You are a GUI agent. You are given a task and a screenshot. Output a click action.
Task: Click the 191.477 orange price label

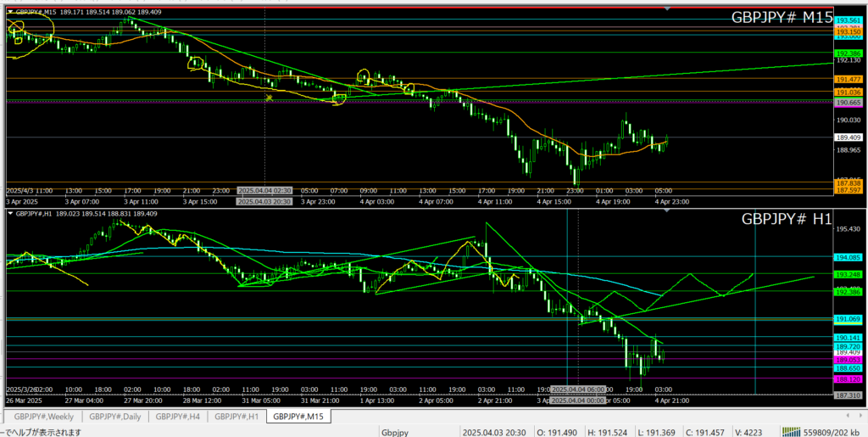tap(847, 80)
